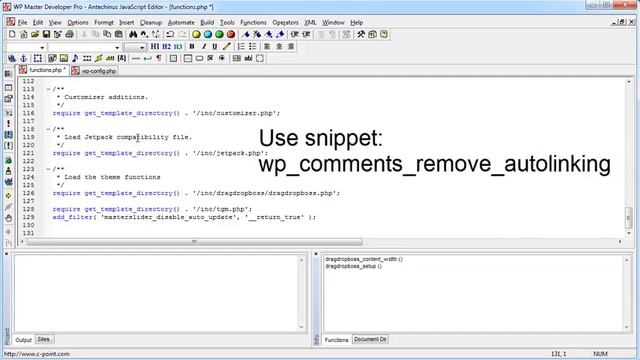Click the http://www.c-point.com status link
The image size is (640, 360).
click(x=37, y=354)
